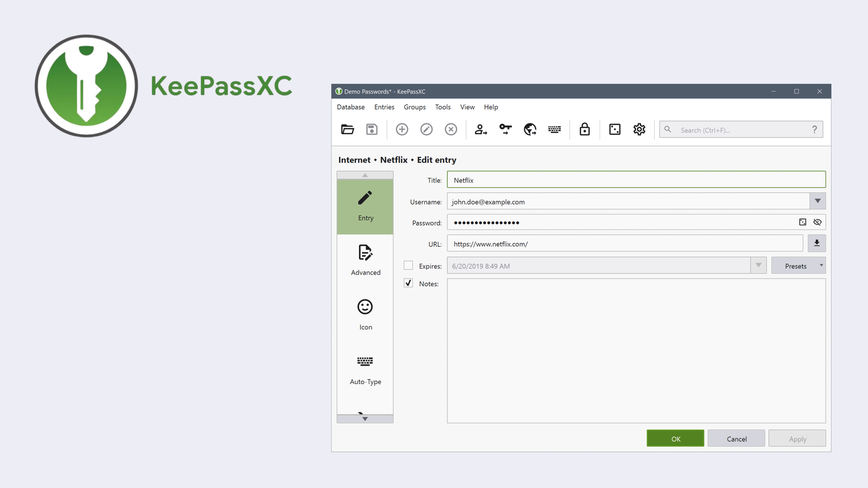Open the Database menu
Image resolution: width=868 pixels, height=488 pixels.
pyautogui.click(x=351, y=107)
